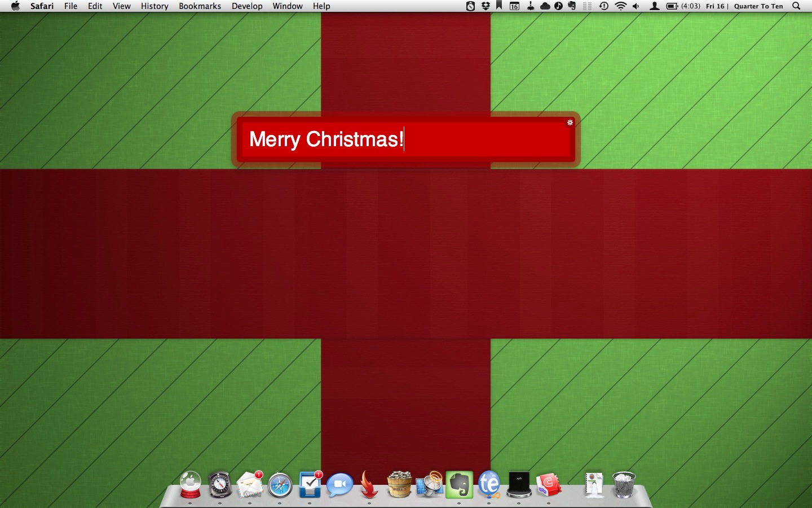Screen dimensions: 812x508
Task: Open the 'te' TextExpander dock icon
Action: [x=489, y=485]
